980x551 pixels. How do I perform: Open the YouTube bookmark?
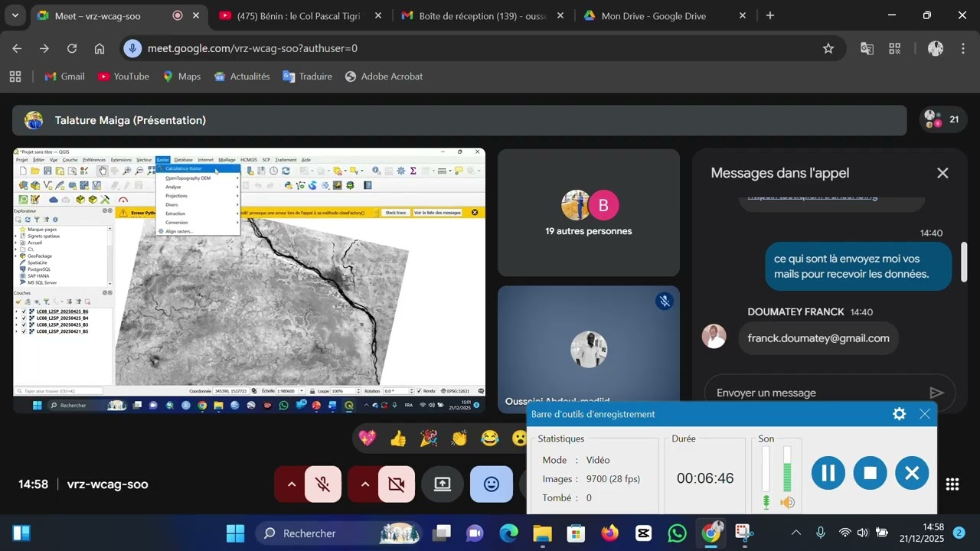(x=123, y=77)
